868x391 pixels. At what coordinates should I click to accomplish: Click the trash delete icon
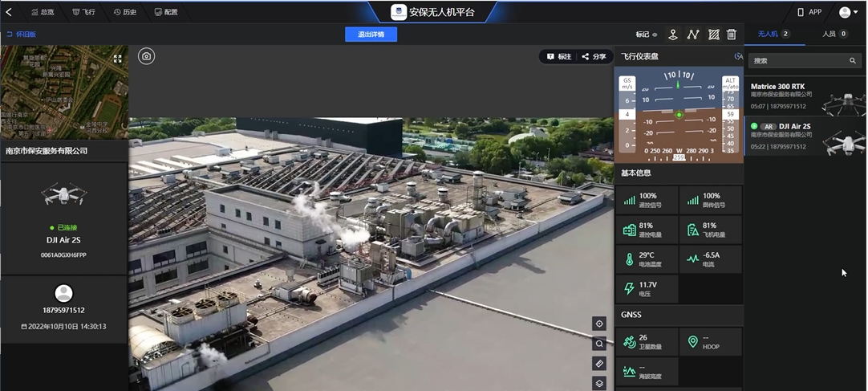(x=732, y=35)
